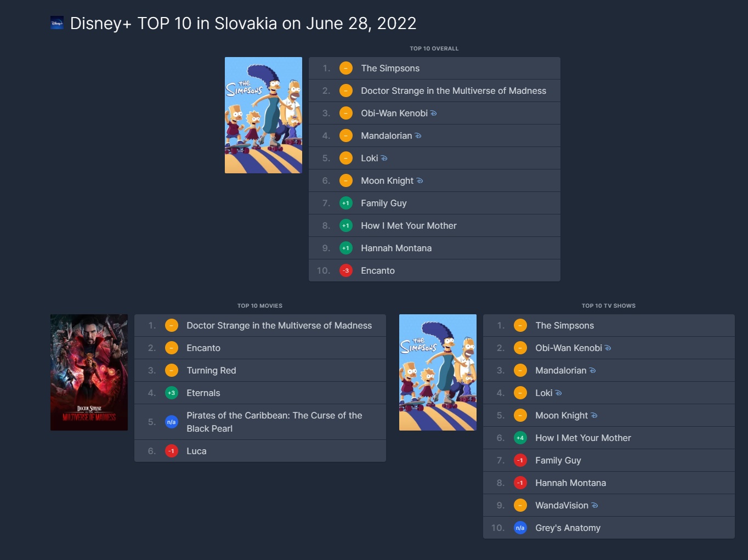The height and width of the screenshot is (560, 748).
Task: Click the orange badge beside Doctor Strange in Overall
Action: click(x=346, y=90)
